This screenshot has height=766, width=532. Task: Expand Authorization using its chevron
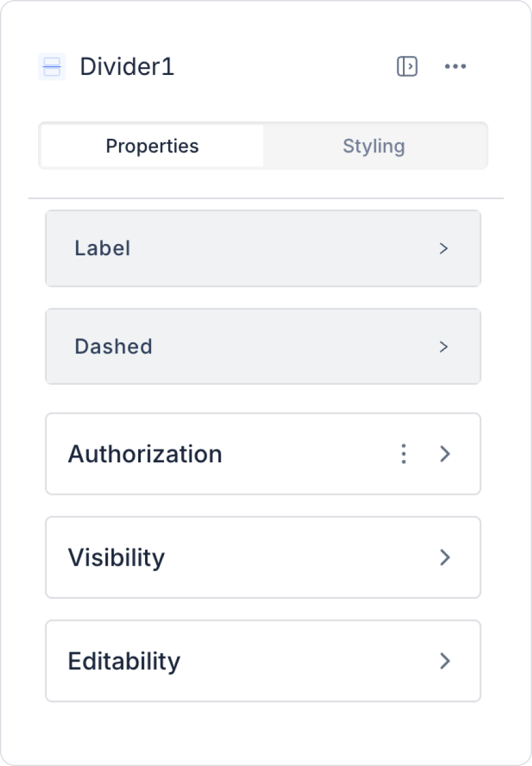(x=445, y=454)
